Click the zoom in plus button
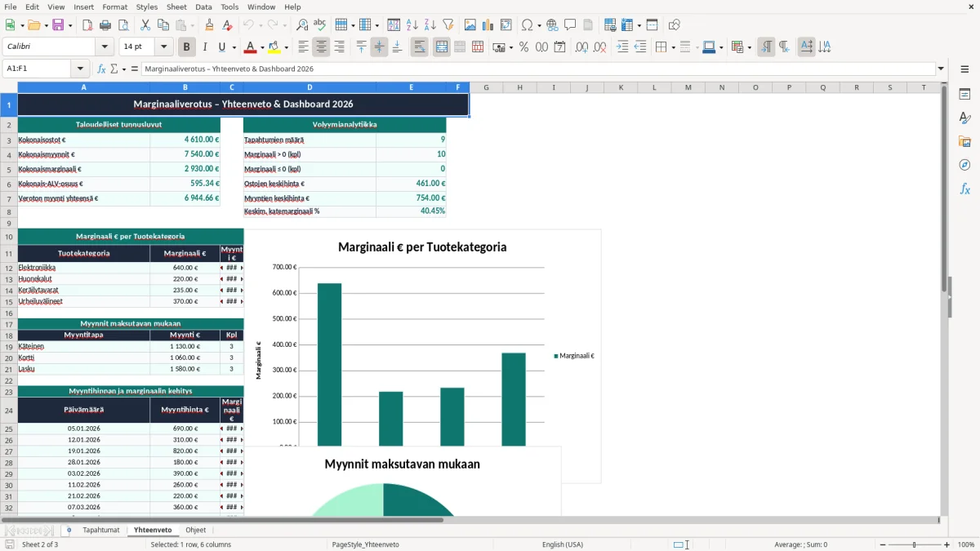 coord(947,544)
